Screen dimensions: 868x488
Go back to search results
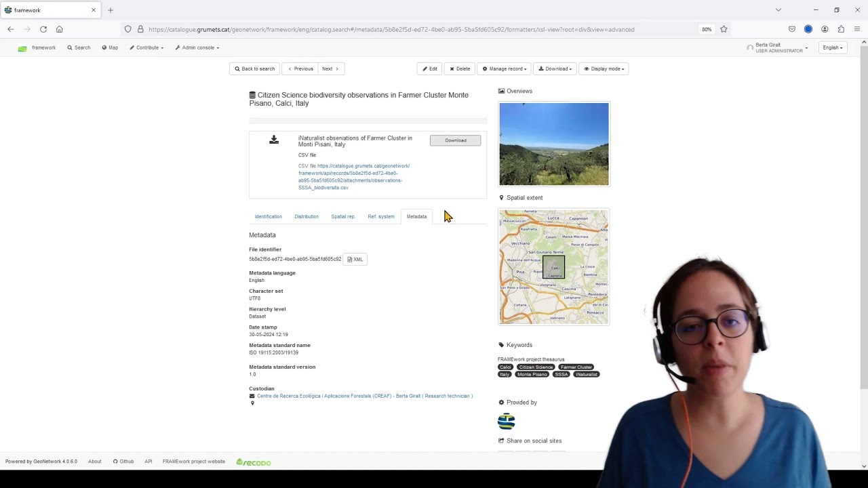pos(255,68)
